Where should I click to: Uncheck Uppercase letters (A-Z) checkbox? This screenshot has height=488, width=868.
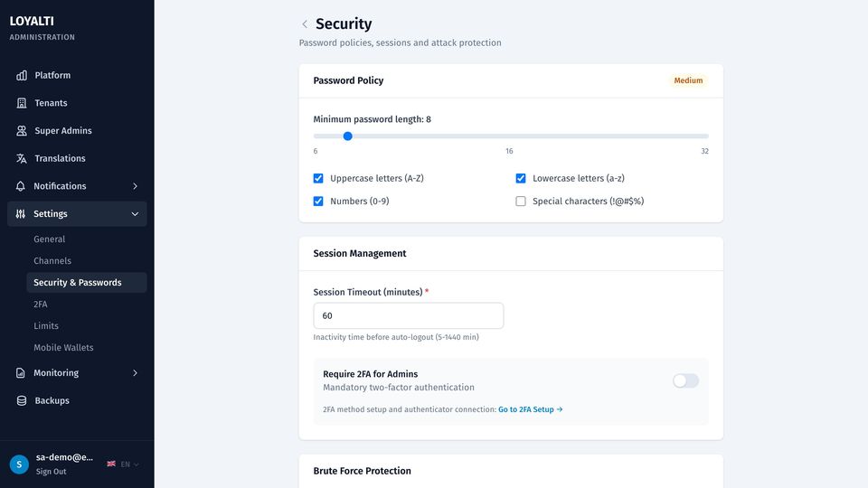tap(318, 178)
